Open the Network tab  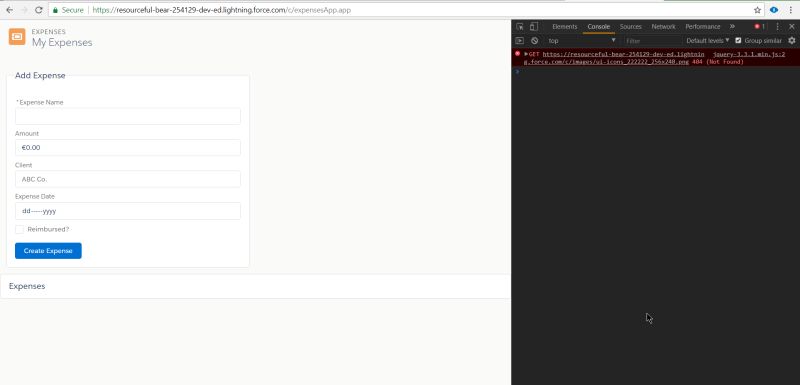pos(663,27)
